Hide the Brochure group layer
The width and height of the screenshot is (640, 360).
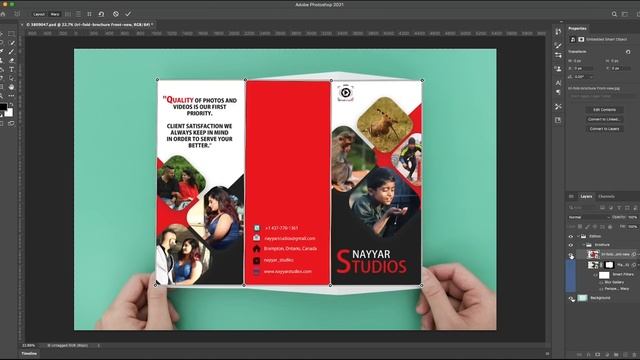(x=571, y=245)
